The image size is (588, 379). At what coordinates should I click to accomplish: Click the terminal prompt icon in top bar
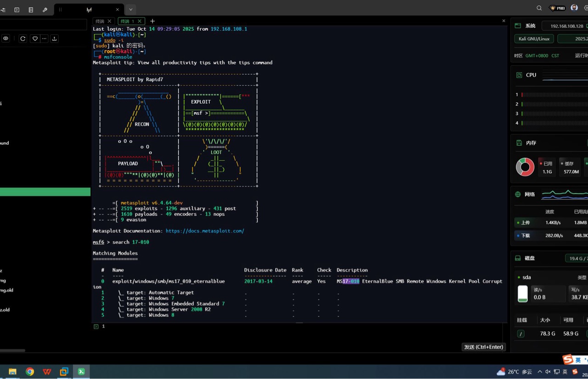tap(17, 10)
